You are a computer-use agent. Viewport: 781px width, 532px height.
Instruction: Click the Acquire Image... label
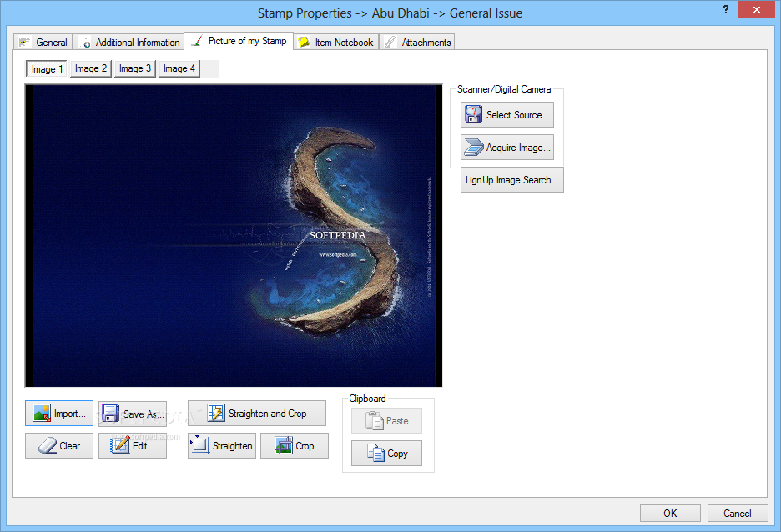click(518, 148)
